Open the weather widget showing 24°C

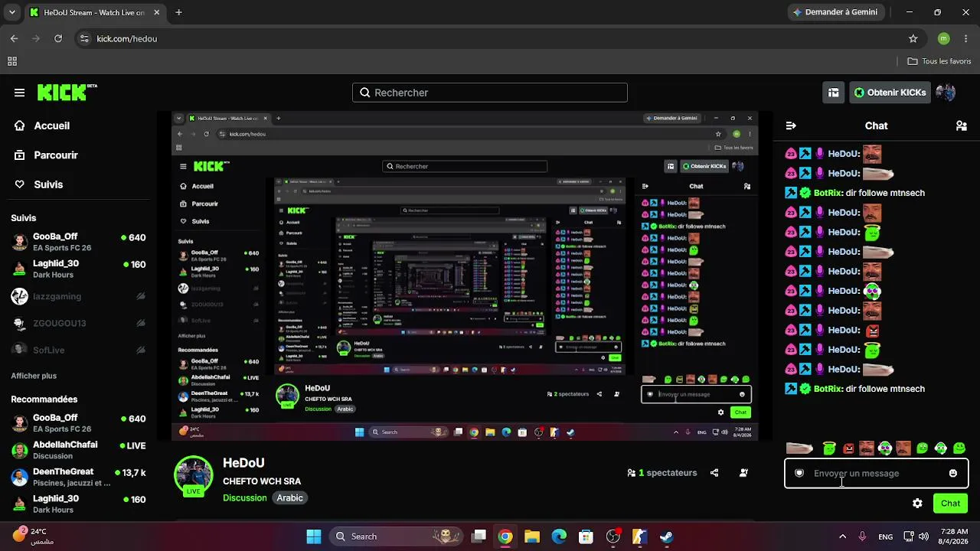click(x=34, y=536)
